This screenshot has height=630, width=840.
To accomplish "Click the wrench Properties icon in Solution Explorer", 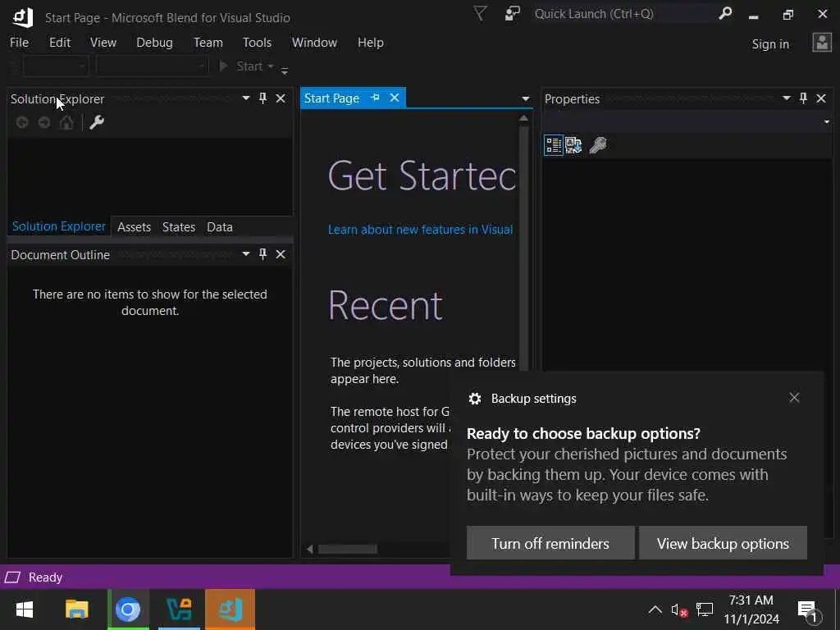I will click(97, 123).
